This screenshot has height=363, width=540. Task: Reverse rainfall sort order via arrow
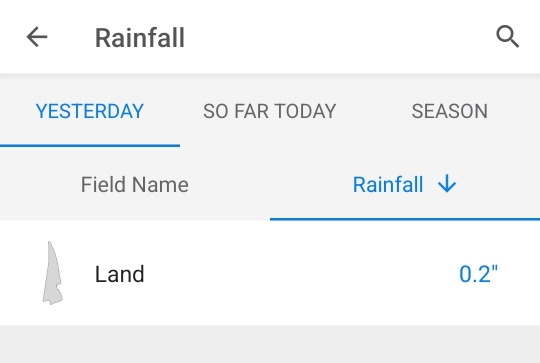[447, 184]
